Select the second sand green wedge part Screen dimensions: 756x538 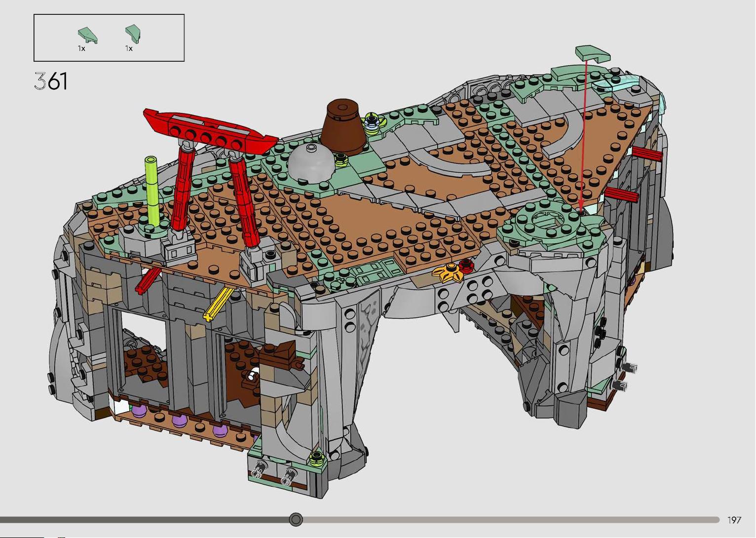click(133, 34)
